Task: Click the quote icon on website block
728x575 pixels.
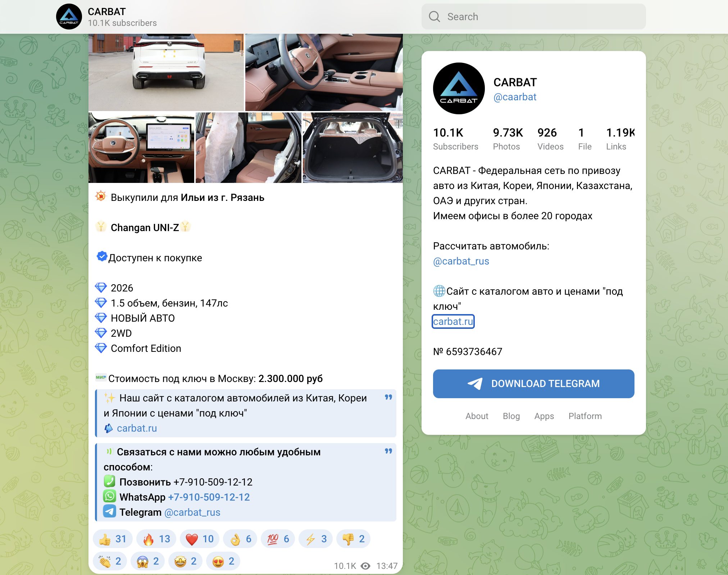Action: [x=388, y=397]
